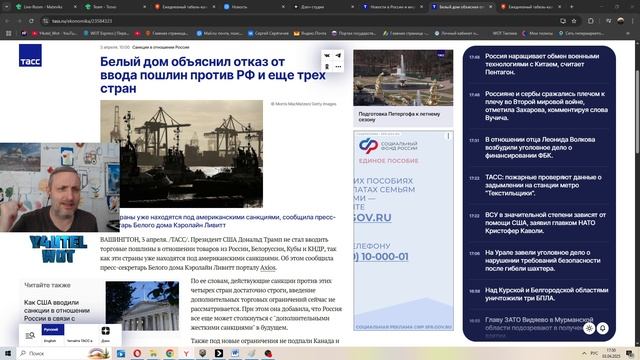Open Сергей Сергачев bookmark

tap(268, 33)
